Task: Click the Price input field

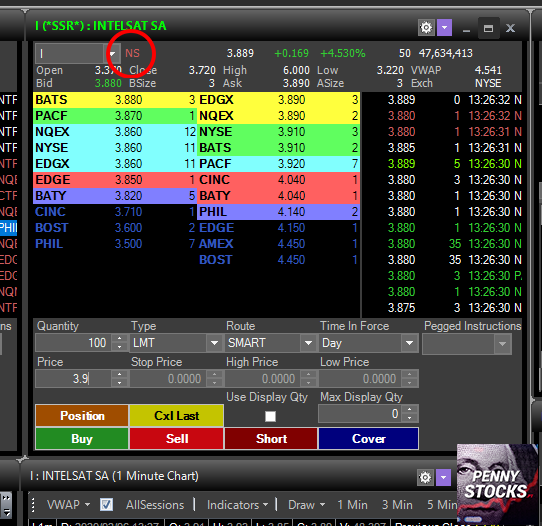Action: 74,378
